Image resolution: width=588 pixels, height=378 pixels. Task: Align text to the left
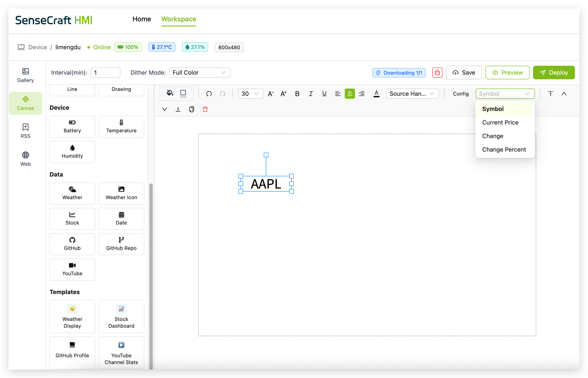click(x=338, y=93)
